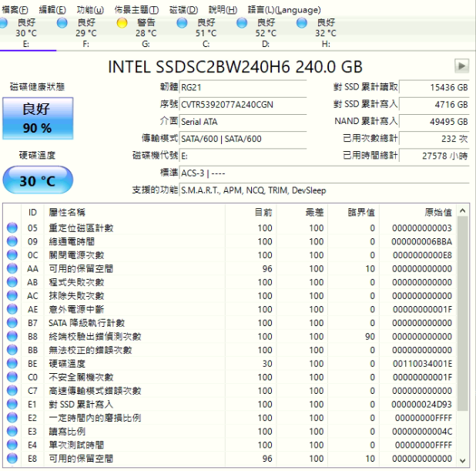The width and height of the screenshot is (476, 471).
Task: Open the 功能(u) menu
Action: pyautogui.click(x=90, y=10)
